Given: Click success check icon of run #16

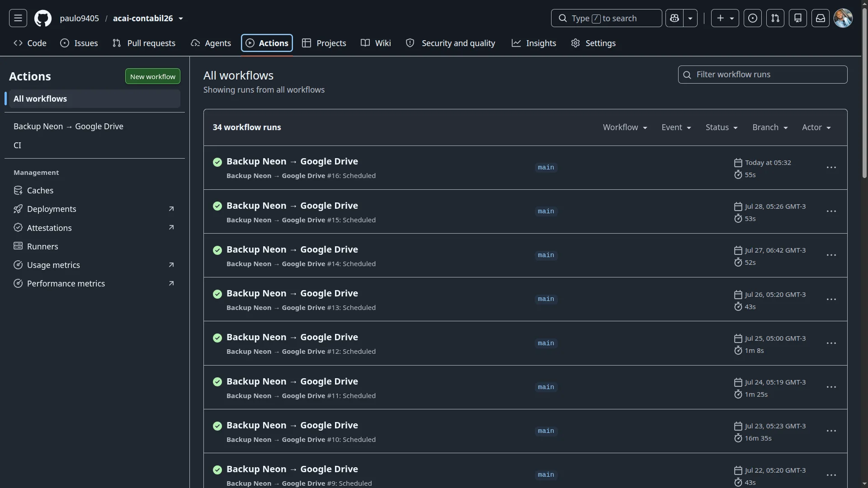Looking at the screenshot, I should pyautogui.click(x=217, y=162).
